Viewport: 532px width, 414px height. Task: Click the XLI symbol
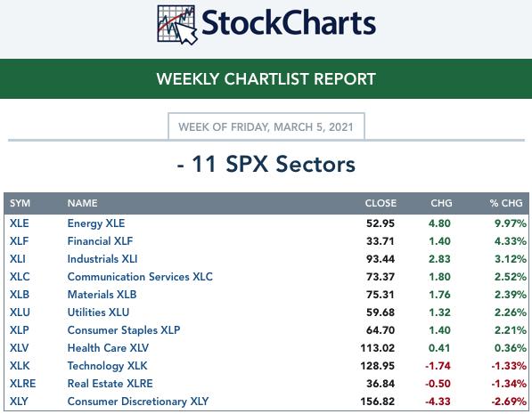pyautogui.click(x=18, y=259)
